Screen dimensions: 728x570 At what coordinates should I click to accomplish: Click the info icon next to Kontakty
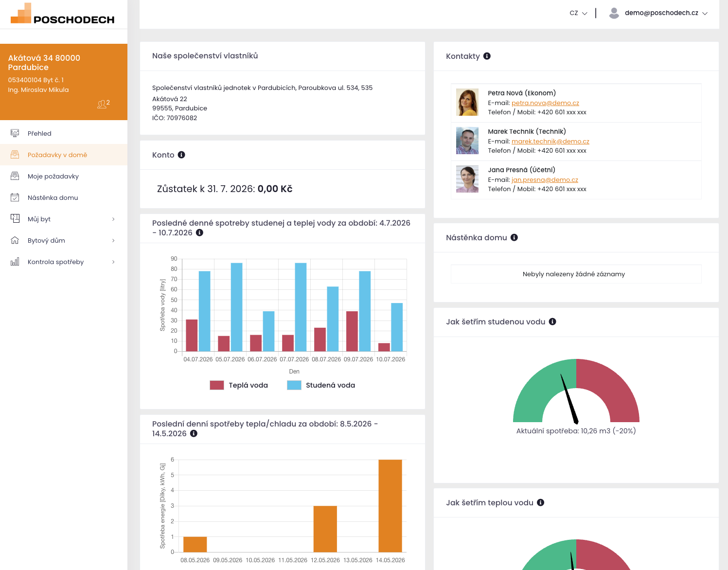coord(487,56)
